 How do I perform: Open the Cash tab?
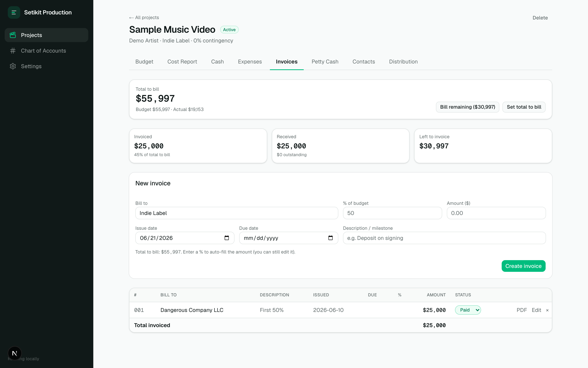217,62
